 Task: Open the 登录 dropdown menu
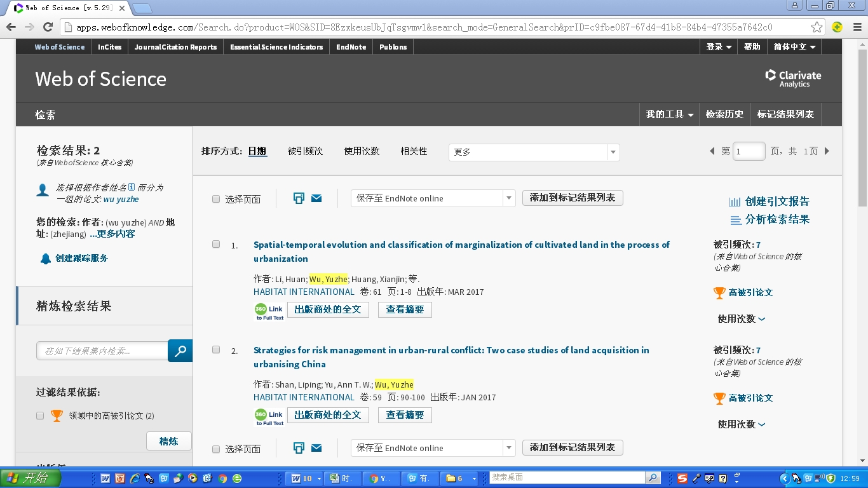pyautogui.click(x=719, y=47)
